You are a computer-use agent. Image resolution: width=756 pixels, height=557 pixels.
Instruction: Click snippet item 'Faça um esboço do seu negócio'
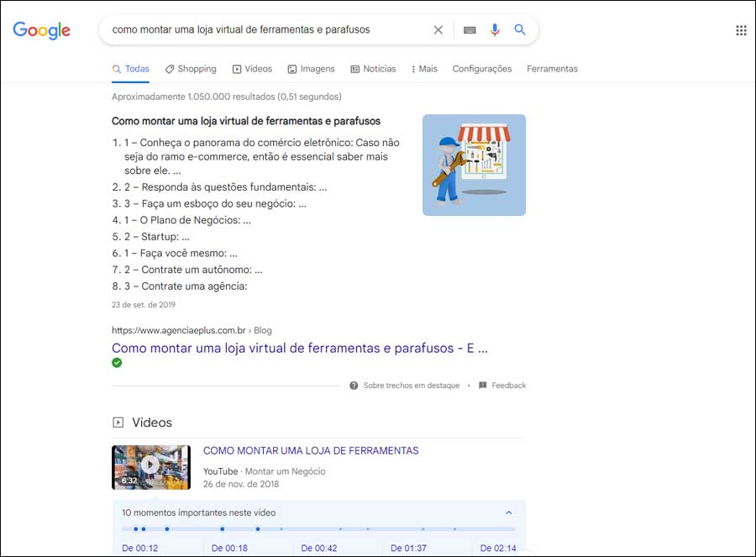point(216,203)
